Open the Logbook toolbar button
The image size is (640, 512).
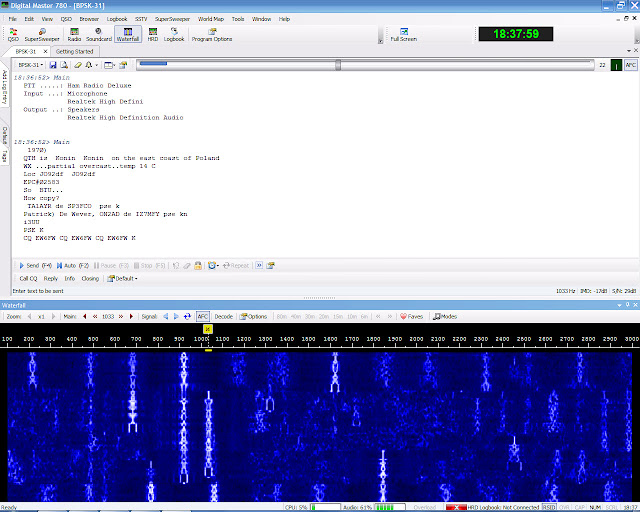pyautogui.click(x=174, y=35)
